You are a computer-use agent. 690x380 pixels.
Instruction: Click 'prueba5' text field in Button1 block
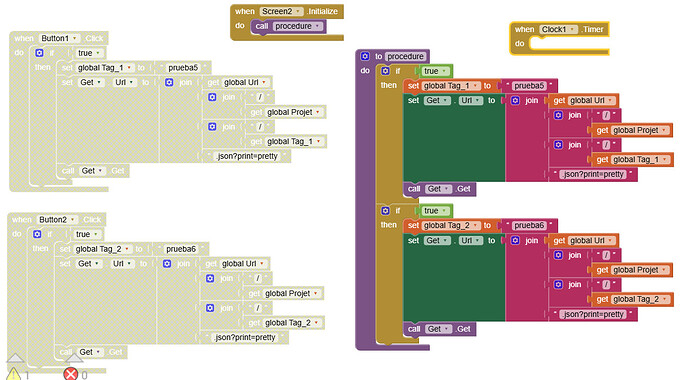coord(183,68)
